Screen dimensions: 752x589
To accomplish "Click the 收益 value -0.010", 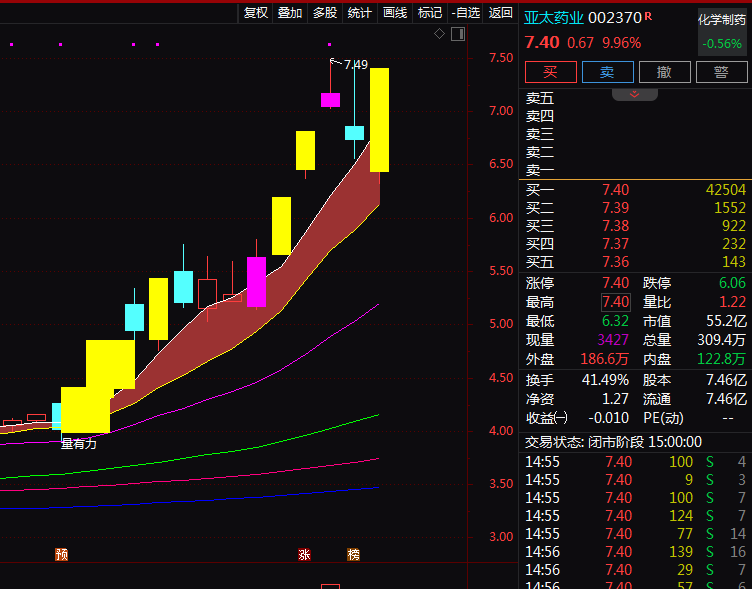I will [x=608, y=418].
